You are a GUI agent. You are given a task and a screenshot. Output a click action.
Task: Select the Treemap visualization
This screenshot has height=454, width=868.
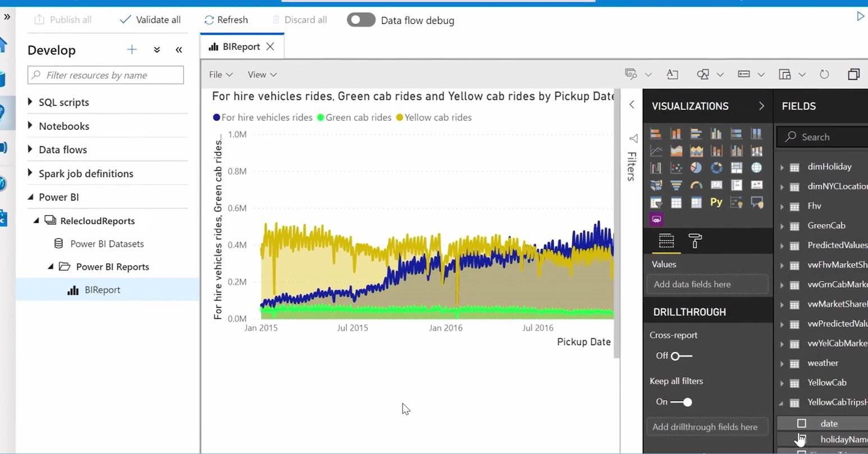737,168
